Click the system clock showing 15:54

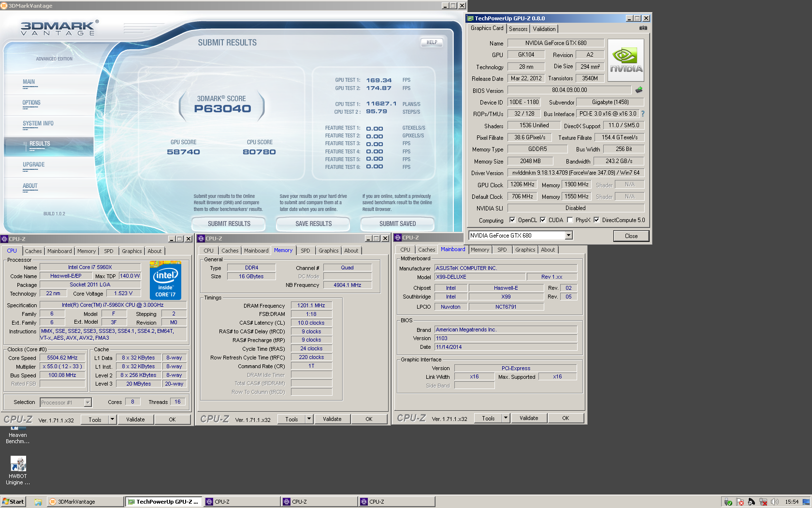point(792,502)
